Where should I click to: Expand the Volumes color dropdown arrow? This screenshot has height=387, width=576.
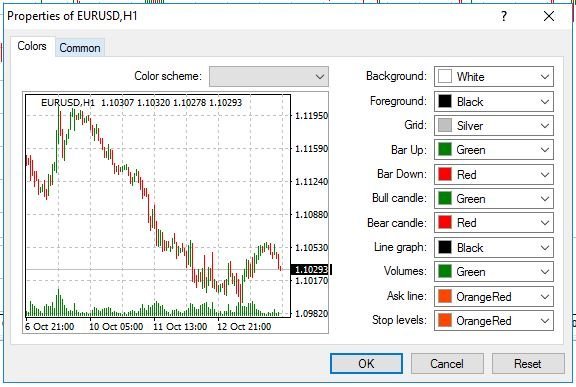[x=544, y=272]
